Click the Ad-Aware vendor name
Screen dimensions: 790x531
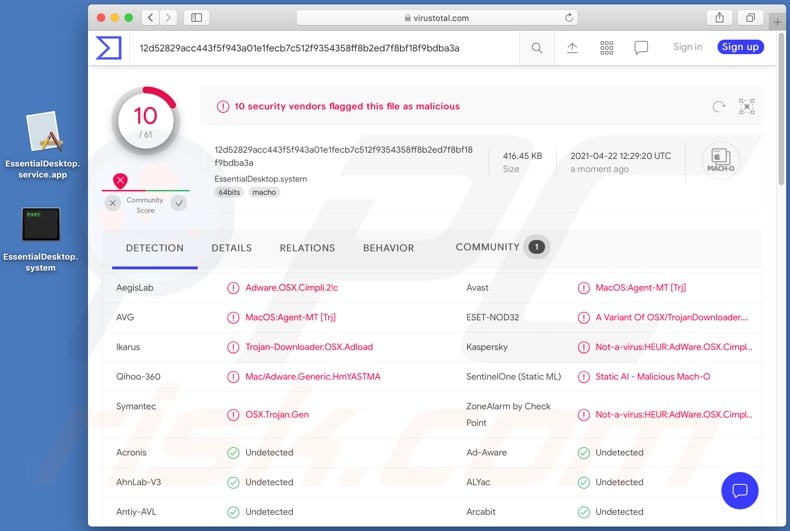point(486,452)
